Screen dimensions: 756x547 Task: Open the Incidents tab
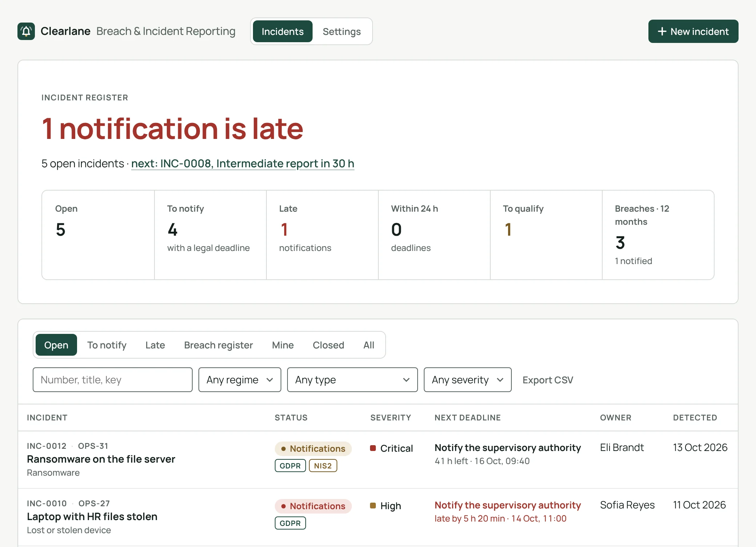(x=282, y=31)
